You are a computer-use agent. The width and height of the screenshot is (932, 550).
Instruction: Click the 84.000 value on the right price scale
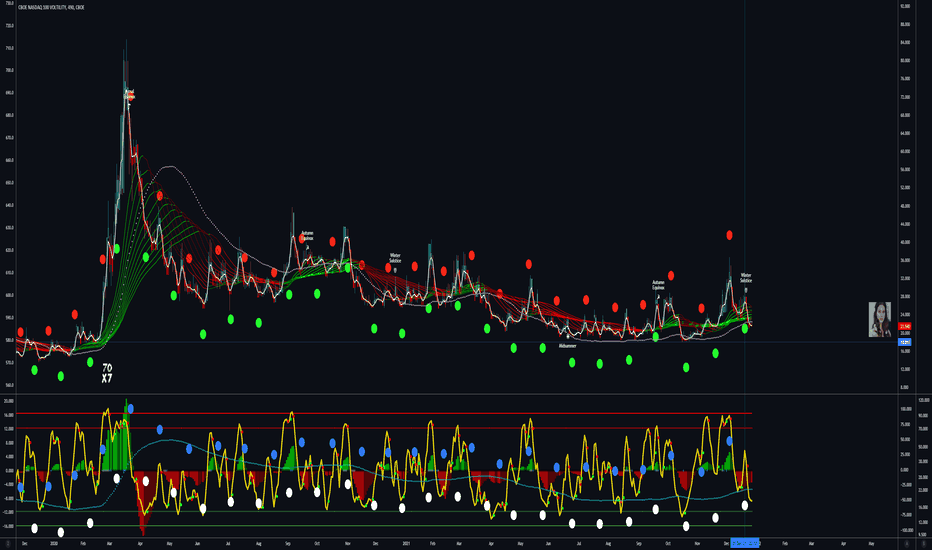(905, 42)
